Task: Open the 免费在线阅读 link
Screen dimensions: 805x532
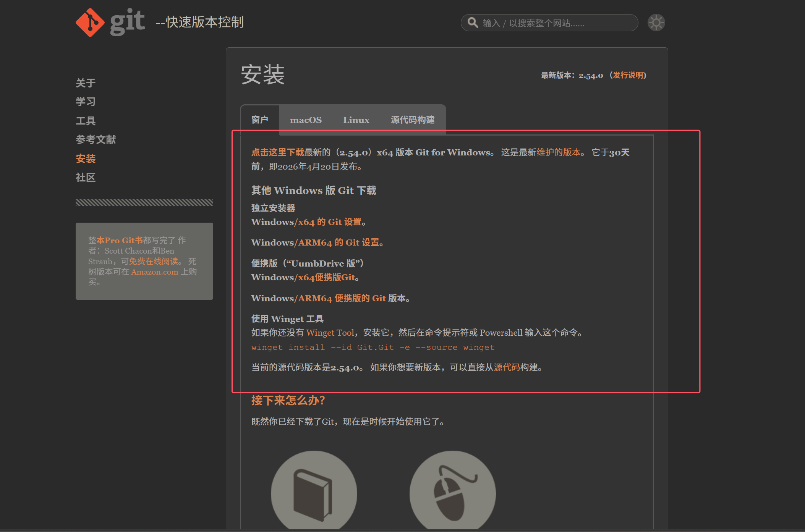Action: pyautogui.click(x=154, y=261)
